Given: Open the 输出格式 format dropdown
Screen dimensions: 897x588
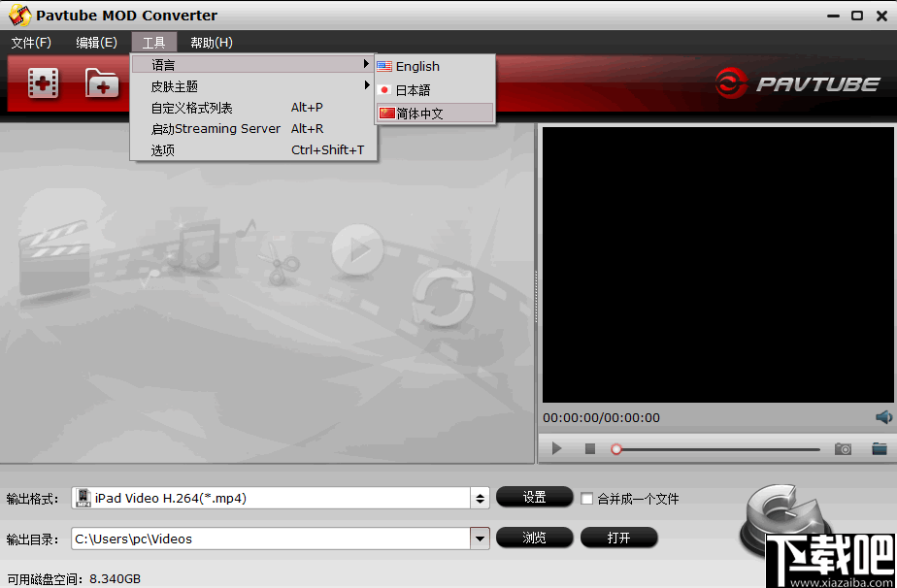Looking at the screenshot, I should 480,498.
